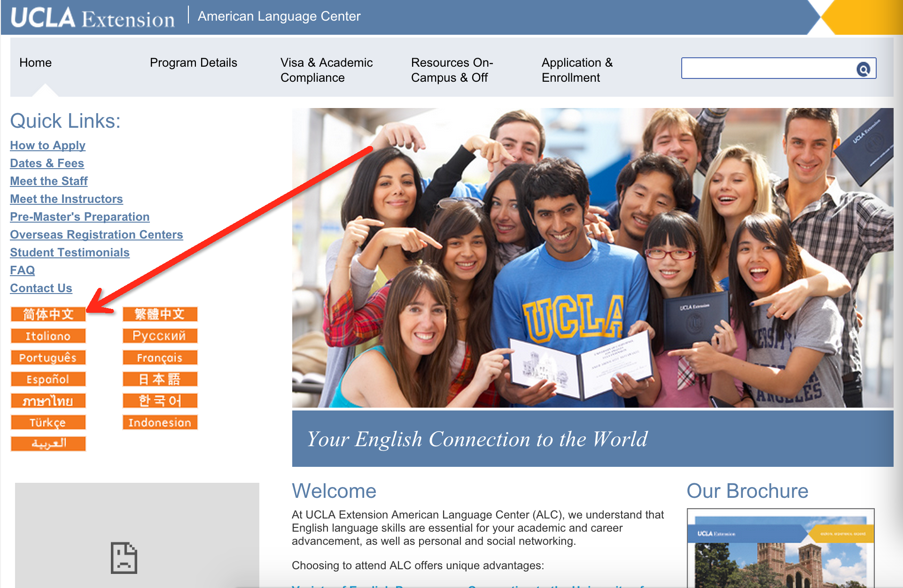The height and width of the screenshot is (588, 903).
Task: Click the group students banner photo
Action: pyautogui.click(x=592, y=258)
